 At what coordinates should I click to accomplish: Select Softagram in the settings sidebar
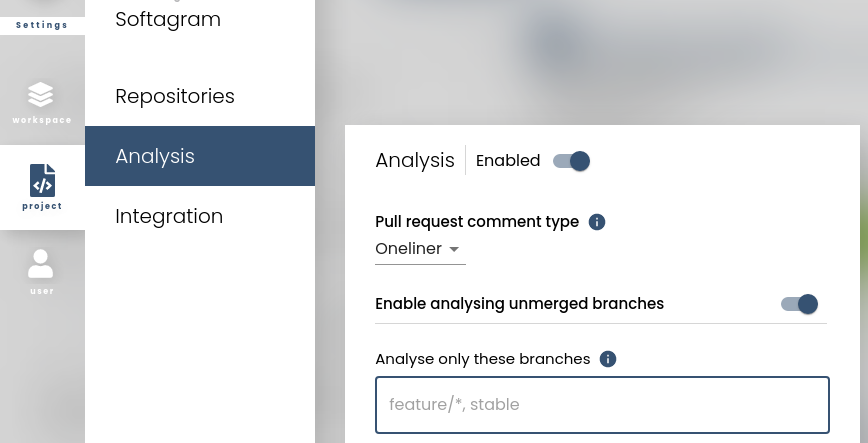pyautogui.click(x=168, y=19)
